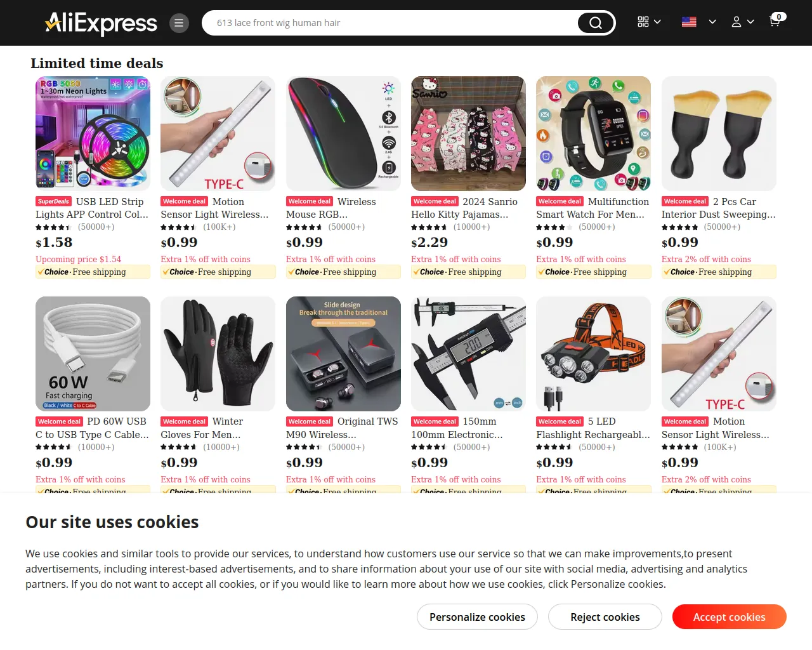
Task: Click the Reject cookies button
Action: tap(605, 617)
